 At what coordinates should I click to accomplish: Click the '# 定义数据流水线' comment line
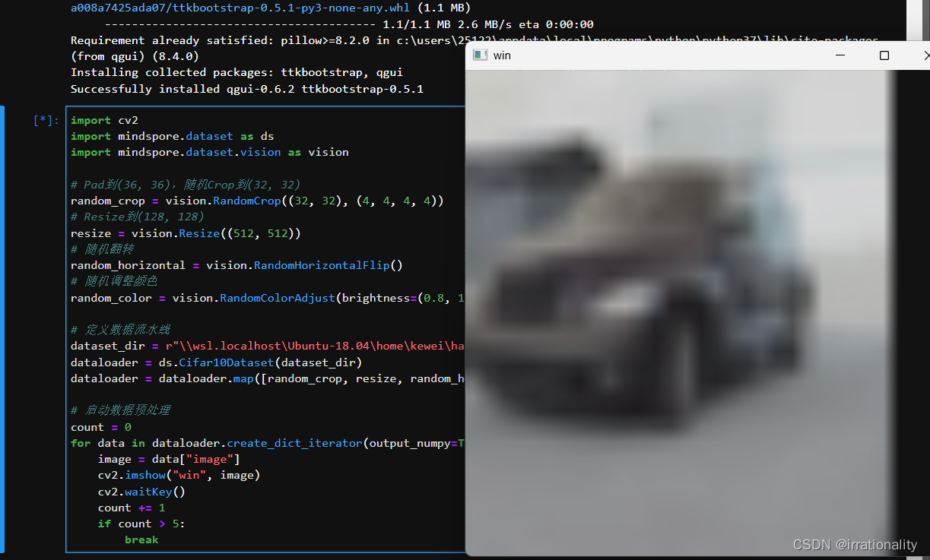[120, 330]
